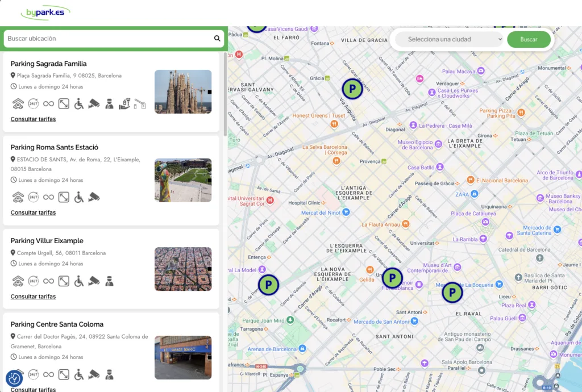Select the Parking Centre Santa Coloma title
Screen dimensions: 582x392
tap(57, 324)
